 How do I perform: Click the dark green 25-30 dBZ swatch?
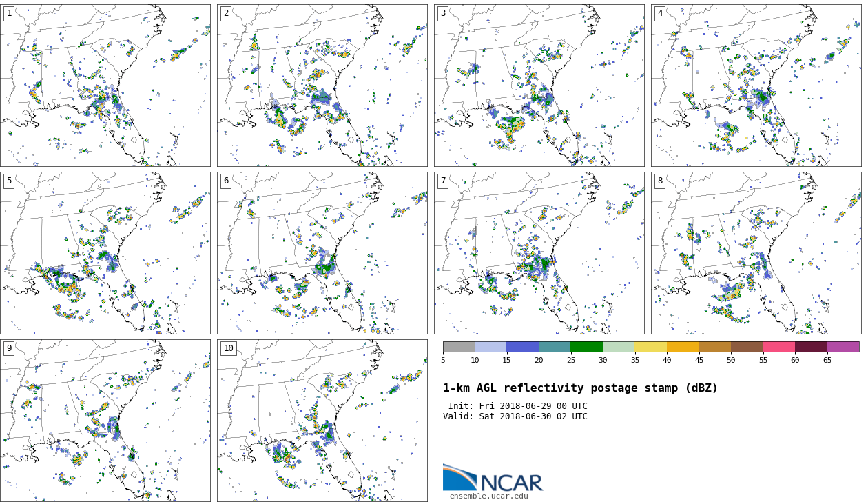586,347
